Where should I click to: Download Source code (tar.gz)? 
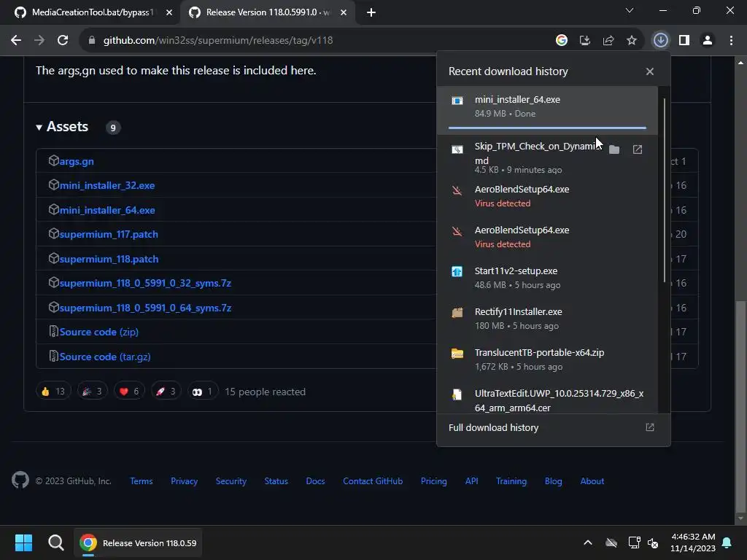click(x=105, y=357)
